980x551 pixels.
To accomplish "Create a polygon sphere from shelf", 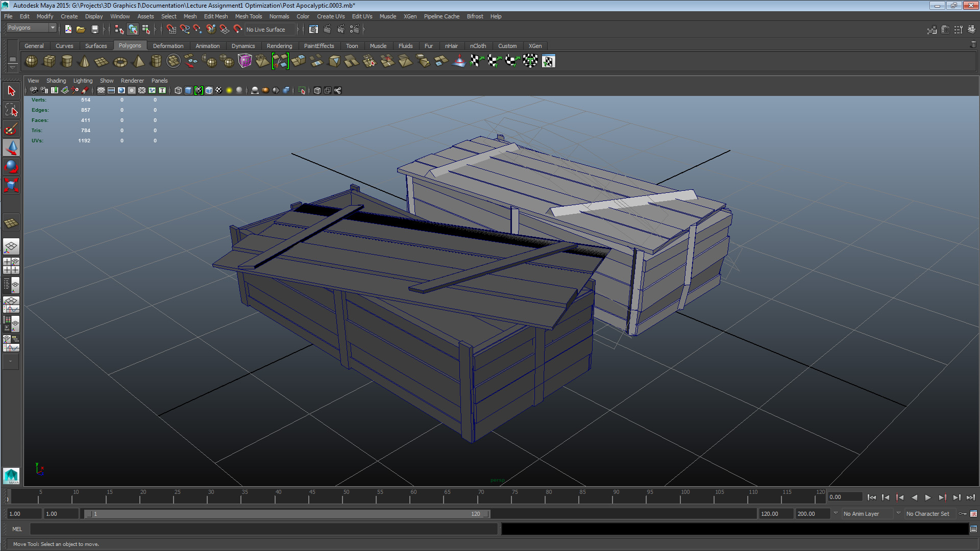I will pos(31,61).
